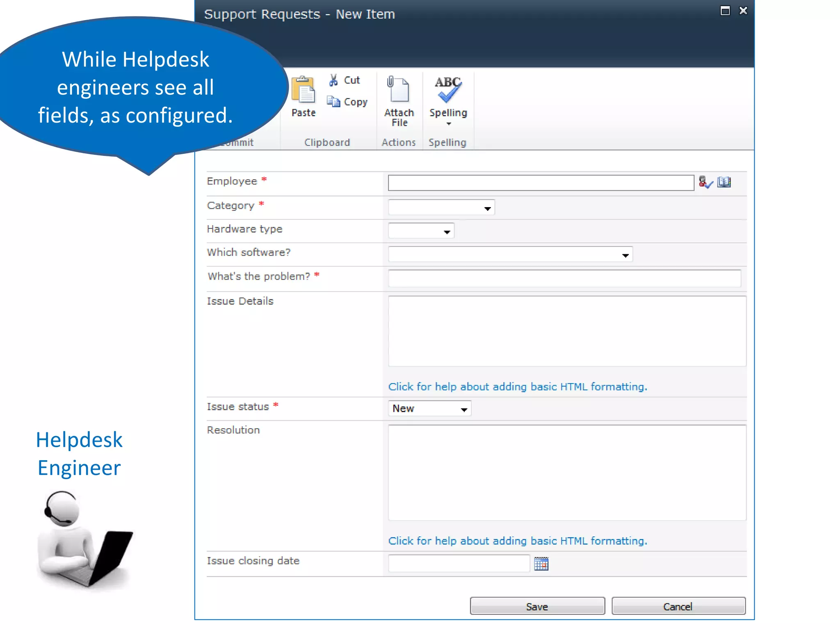Click the Cut scissors icon
840x630 pixels.
[333, 80]
